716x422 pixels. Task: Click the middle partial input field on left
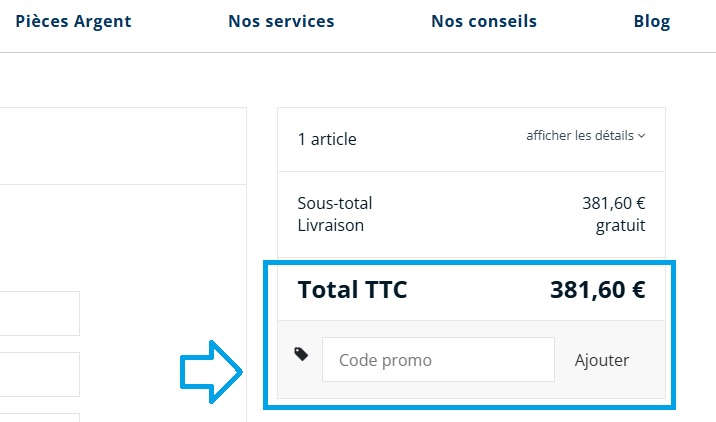click(x=40, y=373)
